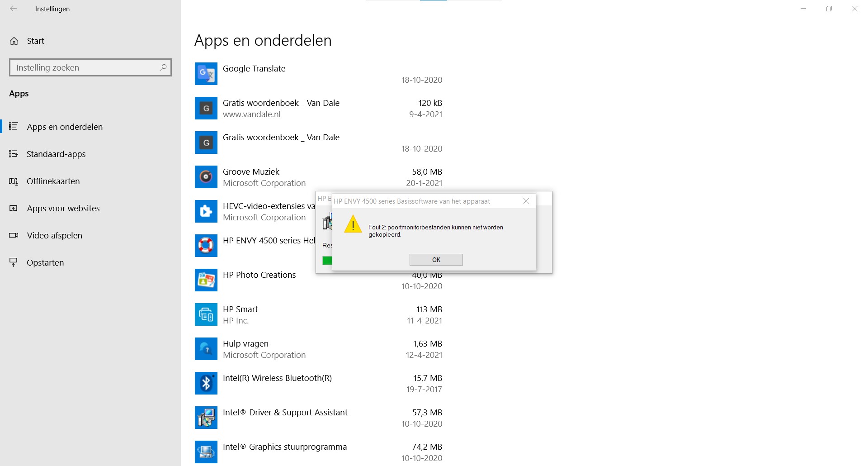Click the Offlinekaarten map icon in the sidebar
868x466 pixels.
pos(14,181)
